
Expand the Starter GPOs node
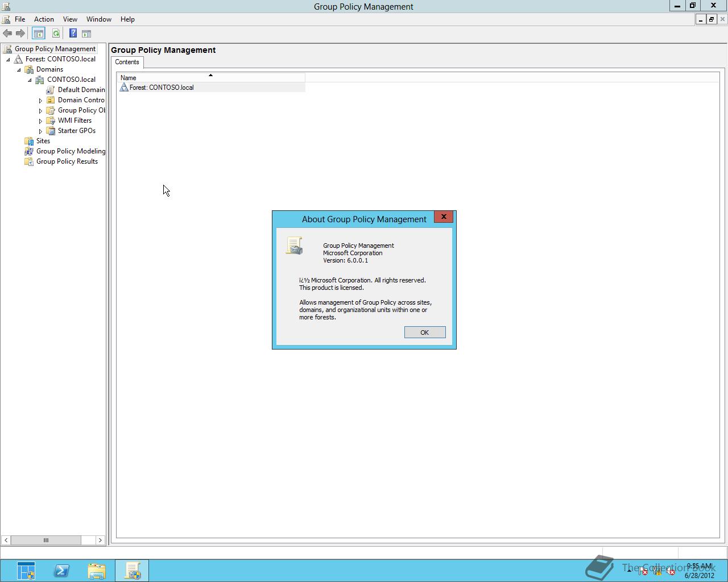(x=40, y=131)
